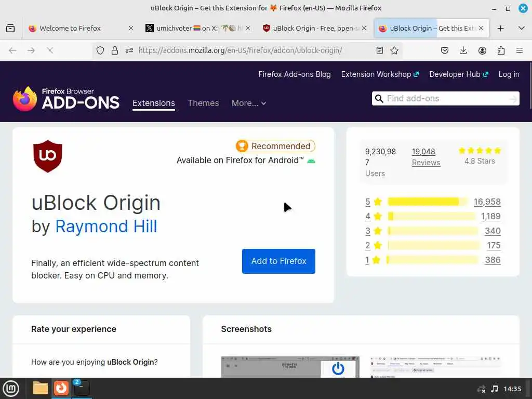Open the Firefox application menu
Screen dimensions: 532x399
coord(520,50)
